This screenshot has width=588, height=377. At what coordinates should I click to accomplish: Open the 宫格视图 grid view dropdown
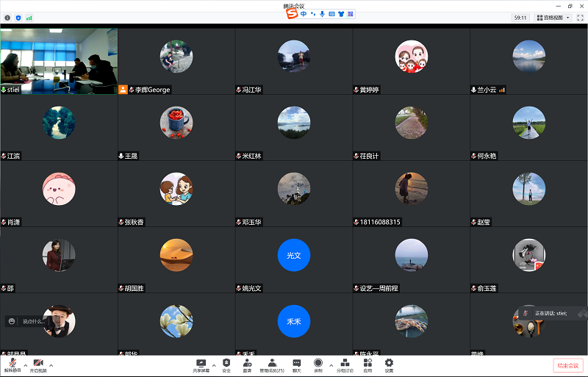pos(553,17)
